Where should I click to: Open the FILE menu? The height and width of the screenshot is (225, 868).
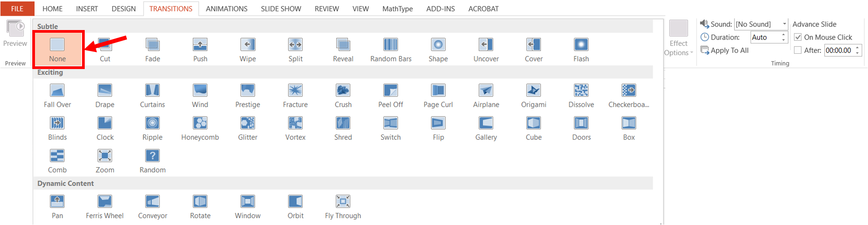click(x=17, y=9)
